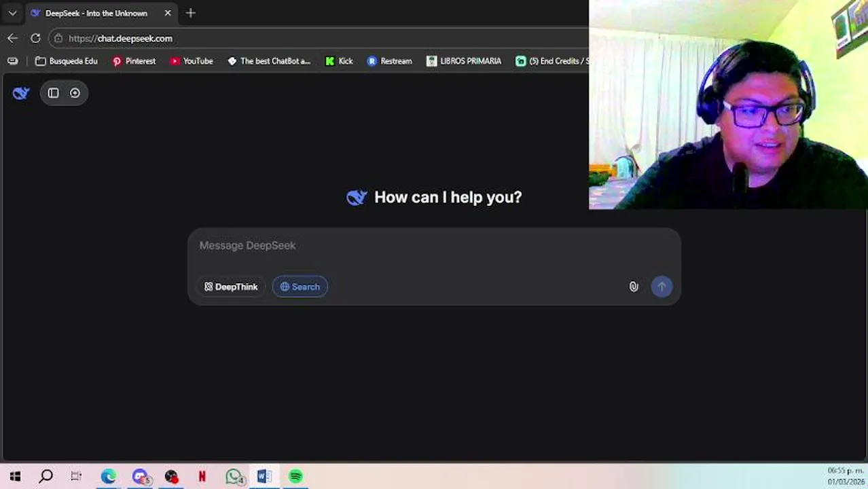Reload the page with refresh icon

tap(35, 38)
